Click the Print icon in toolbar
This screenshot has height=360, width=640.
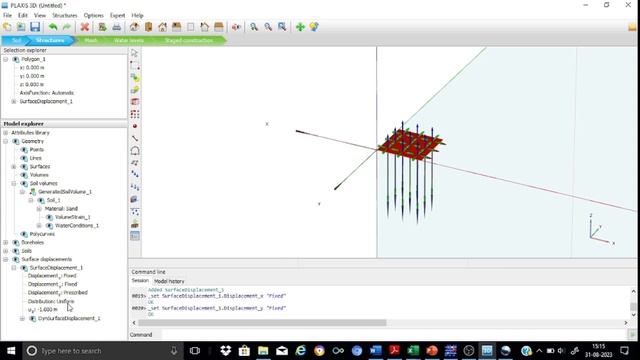tap(116, 27)
